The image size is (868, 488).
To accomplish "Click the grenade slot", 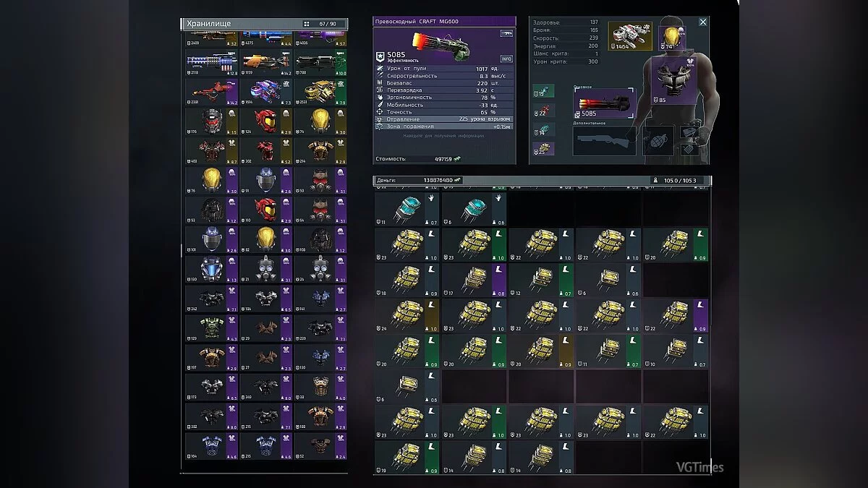I will (658, 140).
